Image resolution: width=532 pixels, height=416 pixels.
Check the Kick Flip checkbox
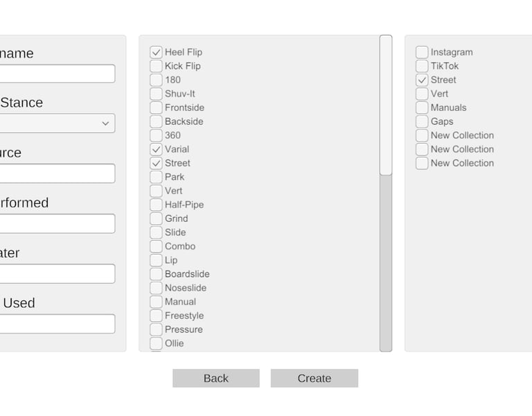click(157, 66)
